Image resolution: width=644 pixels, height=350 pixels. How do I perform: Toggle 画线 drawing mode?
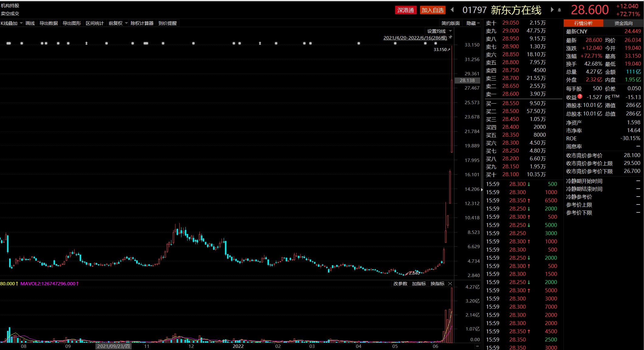coord(30,23)
